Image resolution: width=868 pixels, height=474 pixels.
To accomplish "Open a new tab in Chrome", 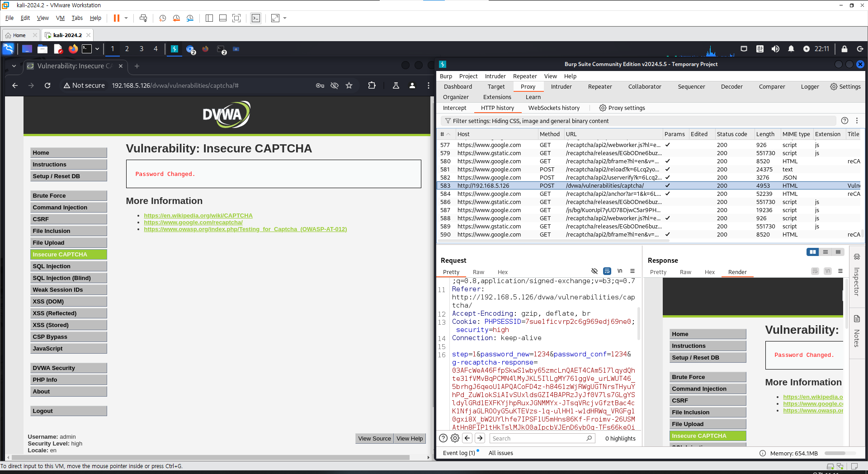I will [x=137, y=66].
